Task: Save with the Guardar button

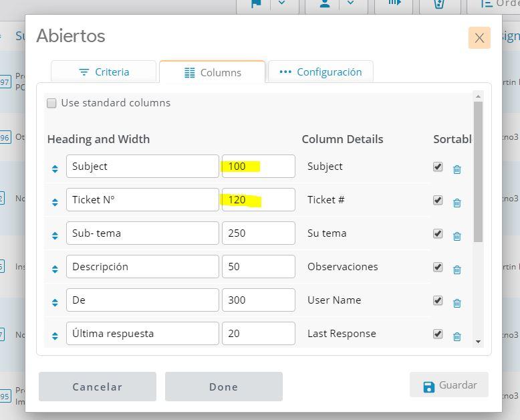Action: pos(449,385)
